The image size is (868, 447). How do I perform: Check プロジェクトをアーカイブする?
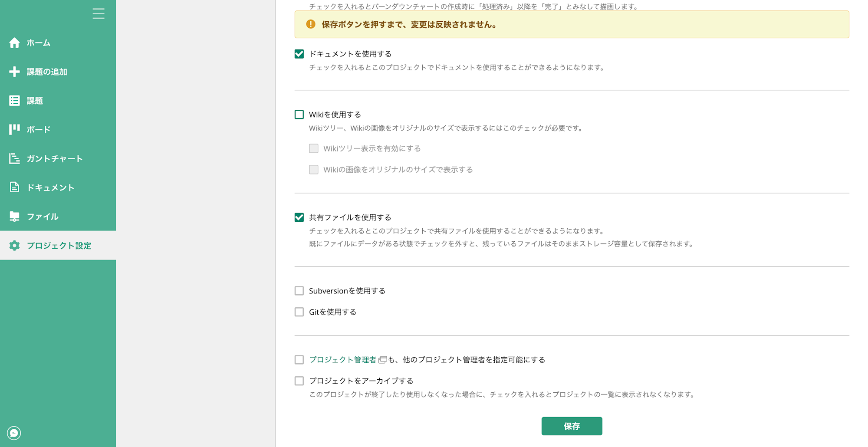coord(299,381)
